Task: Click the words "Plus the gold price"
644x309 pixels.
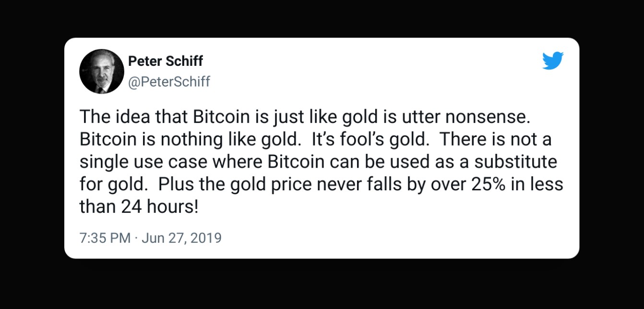Action: tap(224, 184)
